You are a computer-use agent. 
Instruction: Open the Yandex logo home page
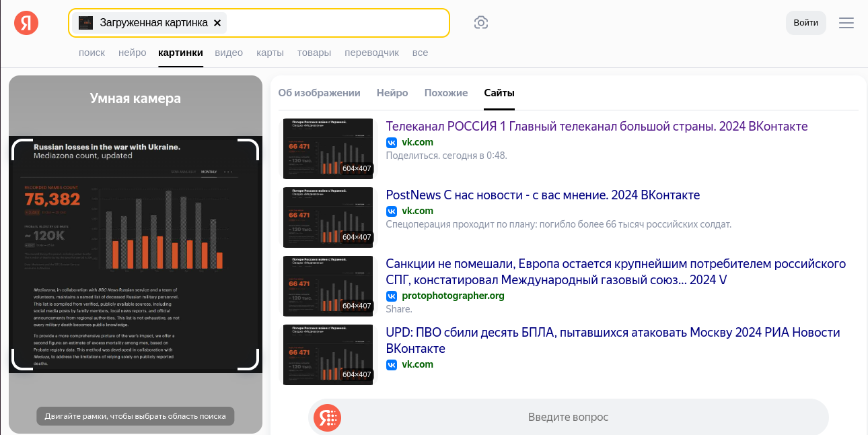coord(26,23)
